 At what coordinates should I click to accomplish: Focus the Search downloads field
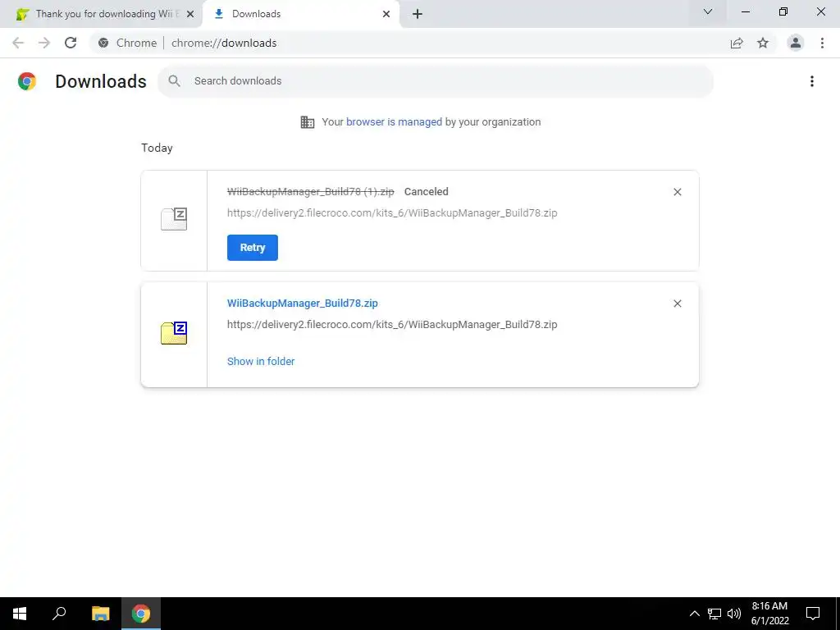click(436, 81)
